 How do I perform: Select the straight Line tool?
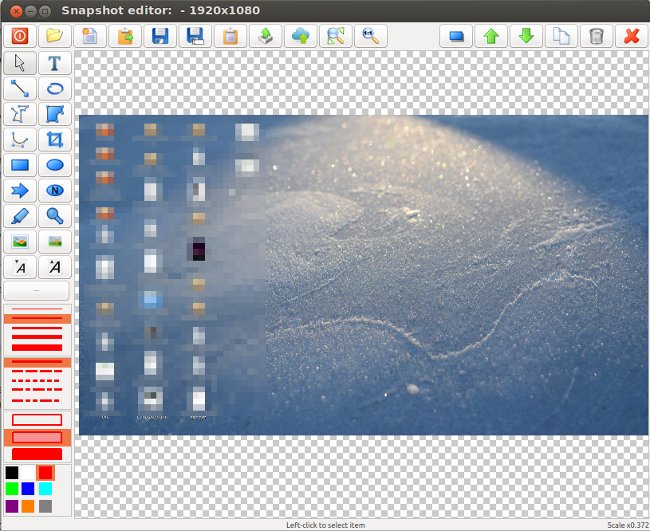click(20, 89)
